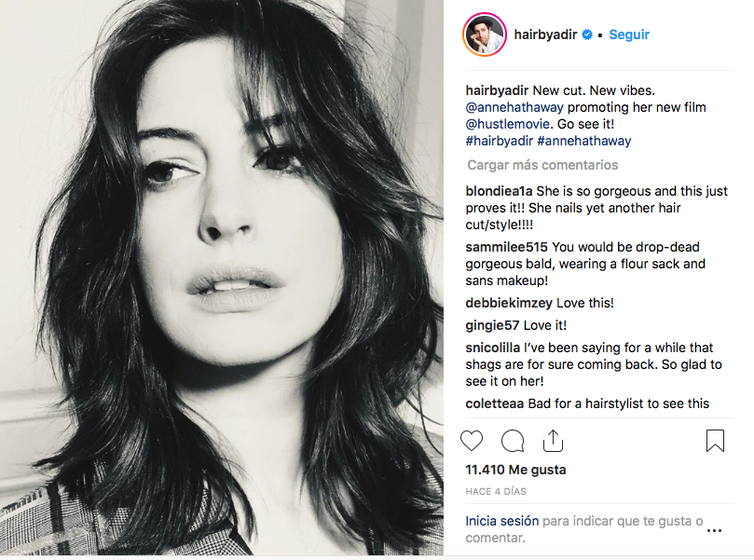Open the #hairbyadir hashtag

pos(499,142)
